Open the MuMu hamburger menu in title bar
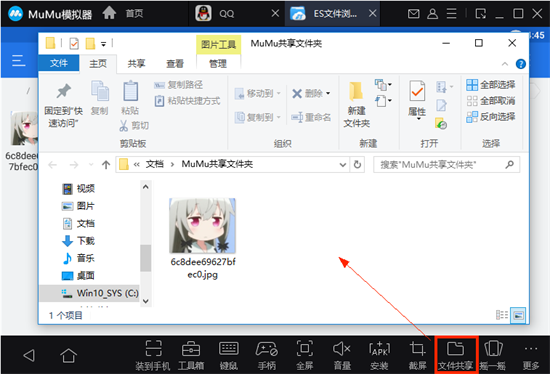Screen dimensions: 550x374 (x=451, y=14)
